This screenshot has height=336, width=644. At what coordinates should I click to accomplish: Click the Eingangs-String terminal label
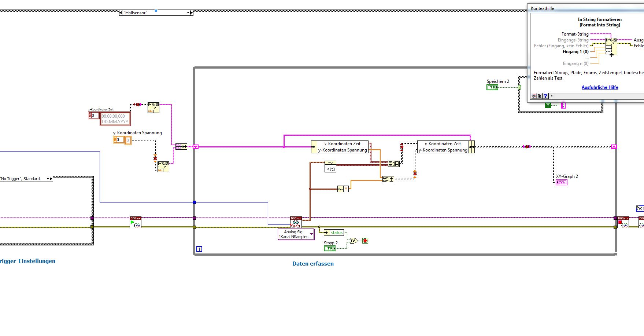click(x=573, y=40)
